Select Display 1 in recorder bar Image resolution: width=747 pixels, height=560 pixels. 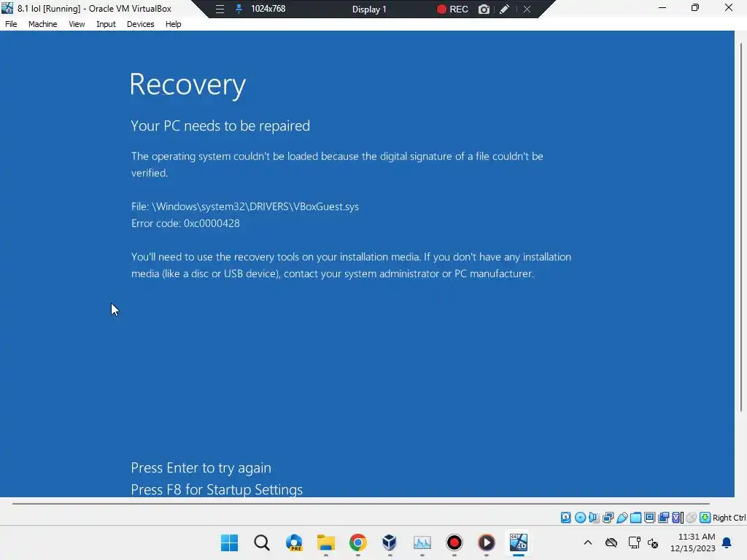[369, 9]
